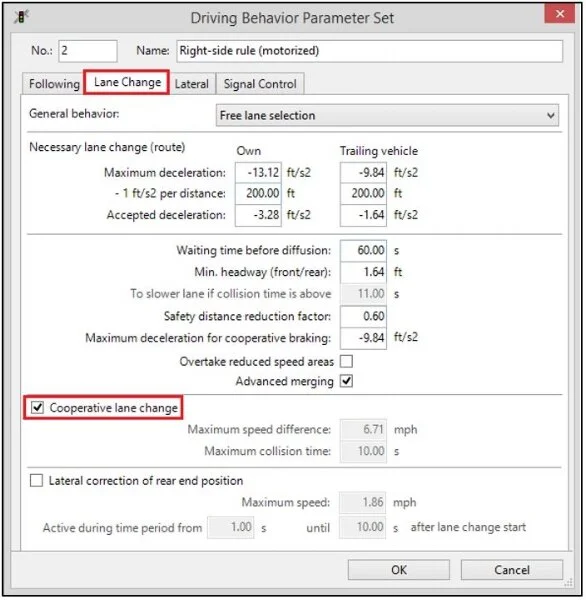Click the collision time 11.00 field
Screen dimensions: 586x600
[363, 294]
